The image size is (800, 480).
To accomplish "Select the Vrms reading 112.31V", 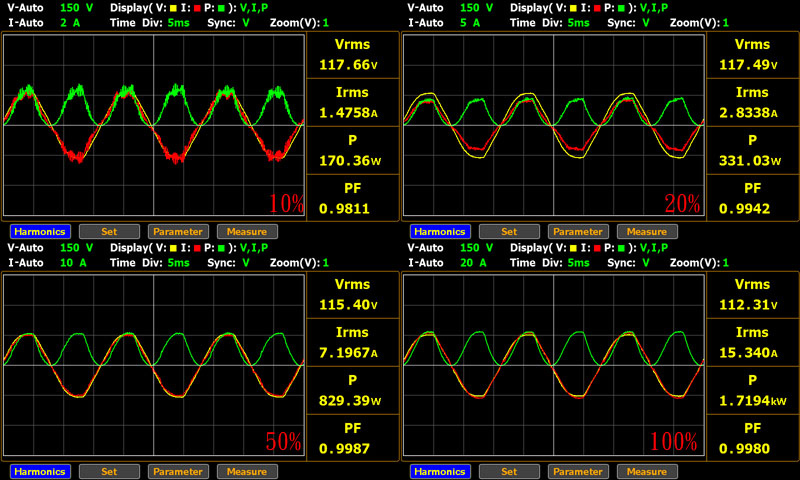I will click(x=748, y=305).
